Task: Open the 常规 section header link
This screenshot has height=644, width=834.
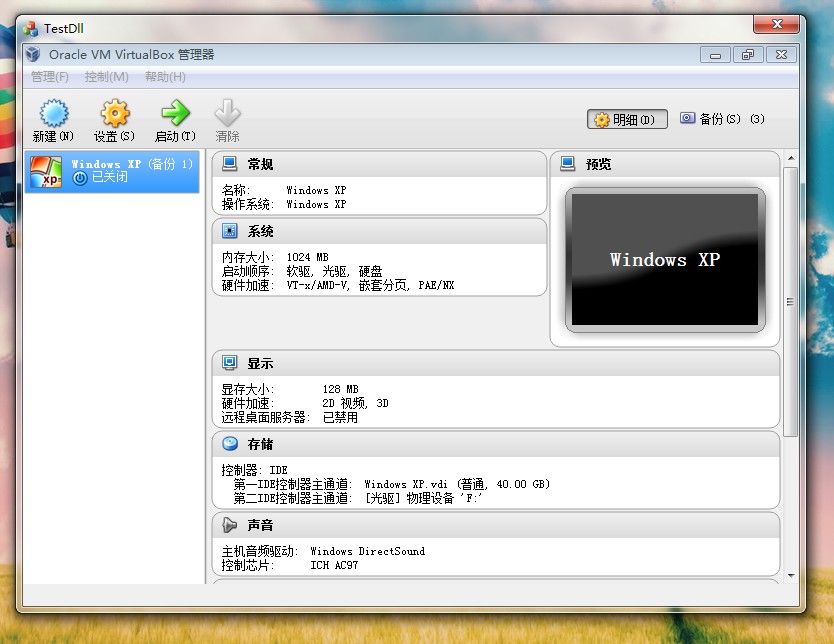Action: [260, 164]
